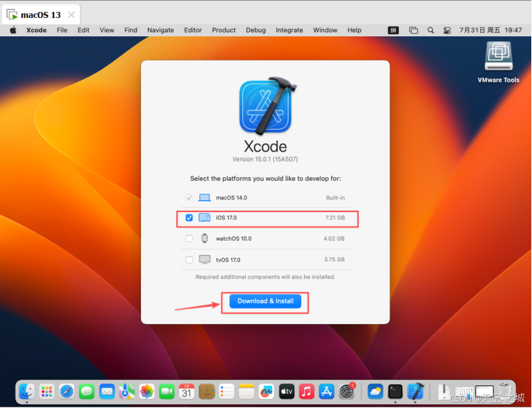Open Control Center in menu bar
The image size is (532, 408).
click(447, 30)
